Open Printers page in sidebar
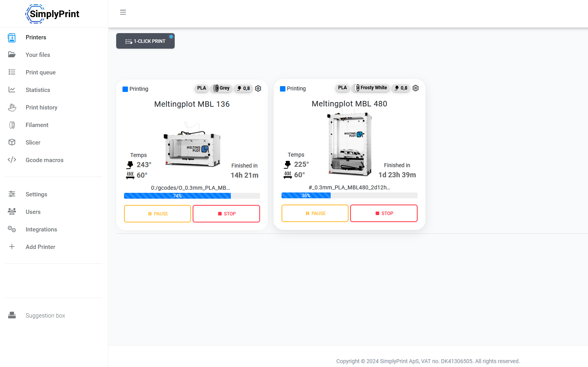The width and height of the screenshot is (588, 367). click(36, 37)
